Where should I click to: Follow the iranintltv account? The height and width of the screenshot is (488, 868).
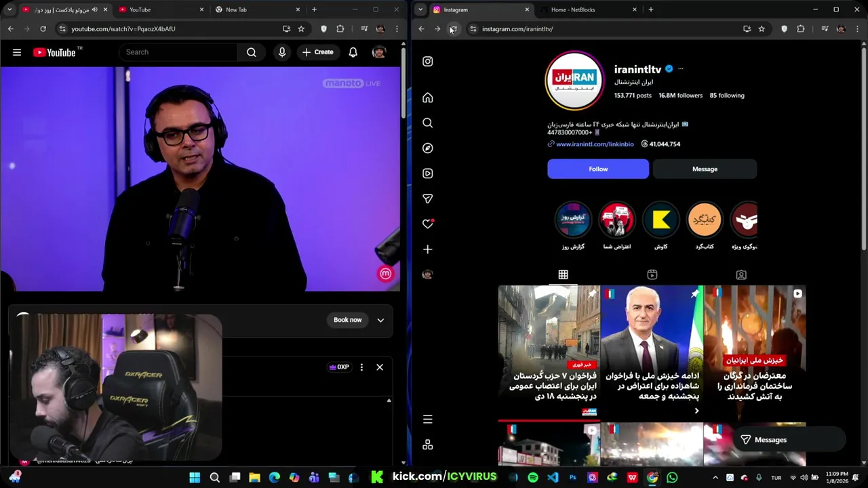pos(598,169)
